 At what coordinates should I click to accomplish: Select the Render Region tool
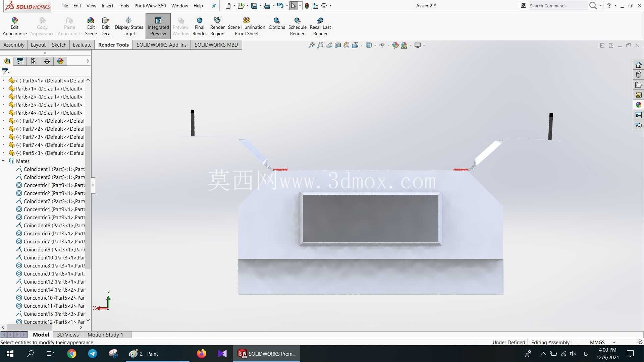point(217,26)
